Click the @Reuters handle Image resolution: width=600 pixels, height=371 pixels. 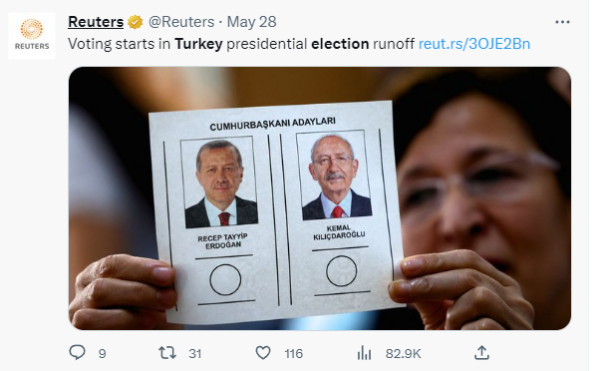[x=181, y=22]
